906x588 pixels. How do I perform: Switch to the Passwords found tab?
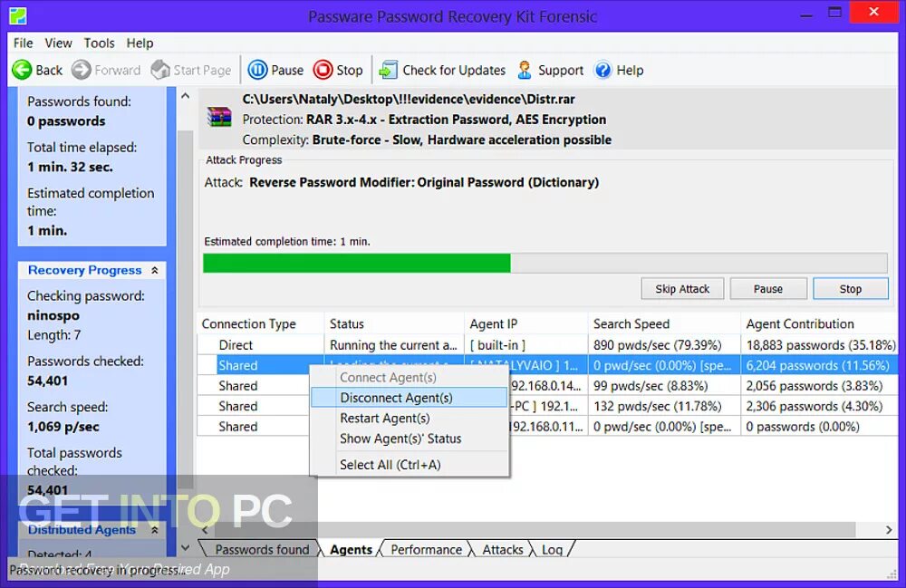pos(262,549)
